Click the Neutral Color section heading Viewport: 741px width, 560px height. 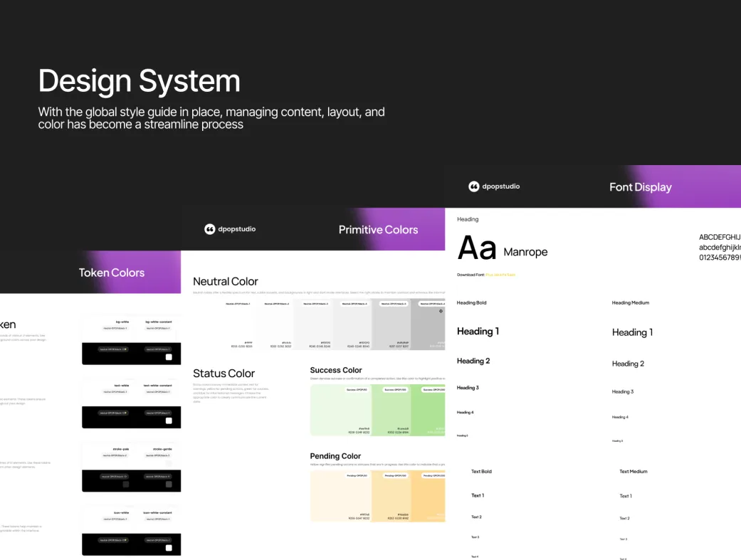(226, 281)
